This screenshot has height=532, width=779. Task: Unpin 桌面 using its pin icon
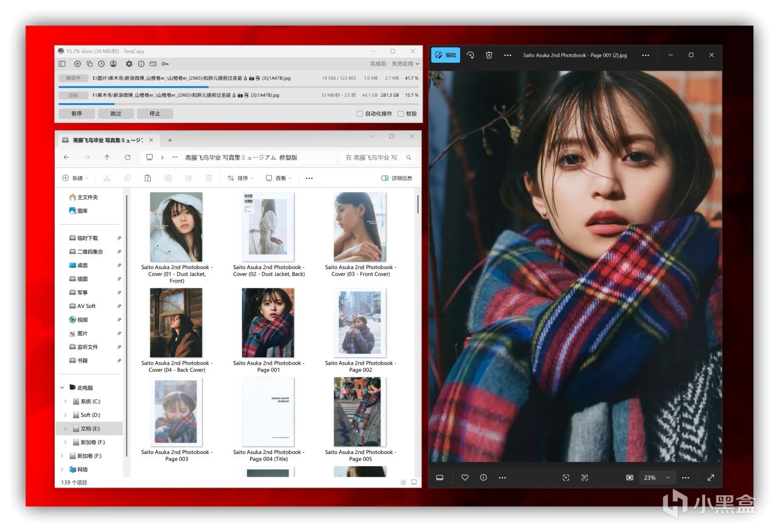pos(119,265)
